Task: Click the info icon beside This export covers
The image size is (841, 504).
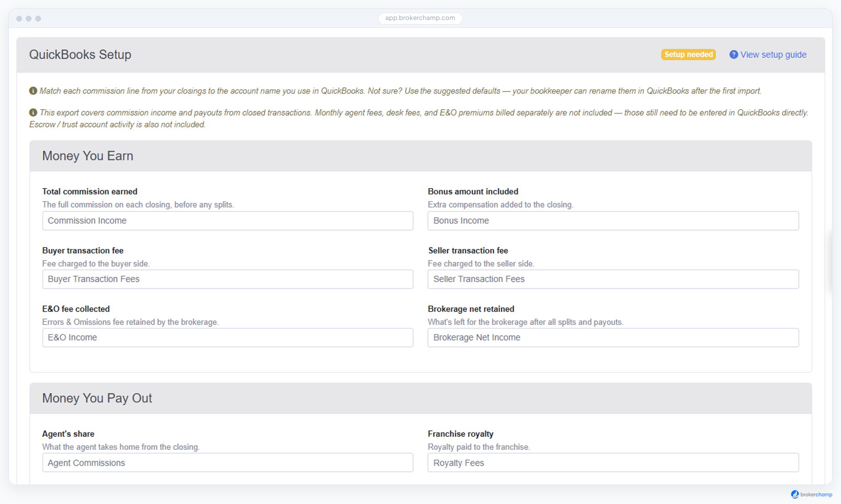Action: pyautogui.click(x=33, y=112)
